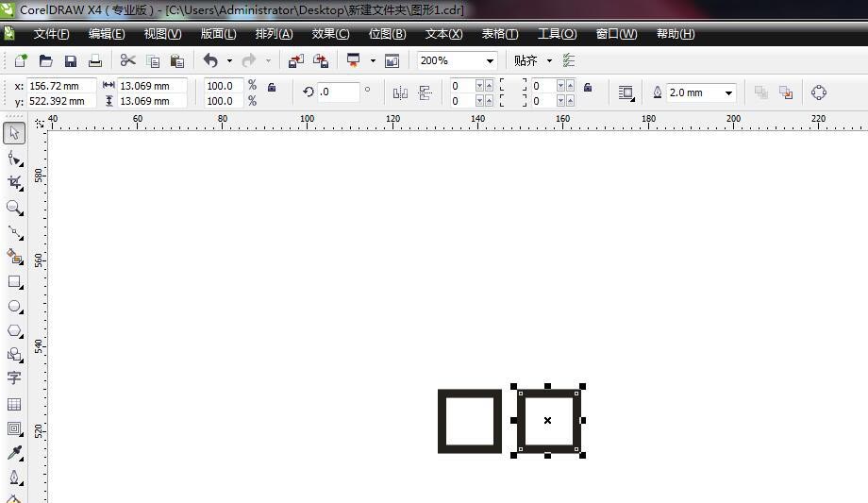Open the 版面(L) menu
The height and width of the screenshot is (503, 868).
(218, 34)
